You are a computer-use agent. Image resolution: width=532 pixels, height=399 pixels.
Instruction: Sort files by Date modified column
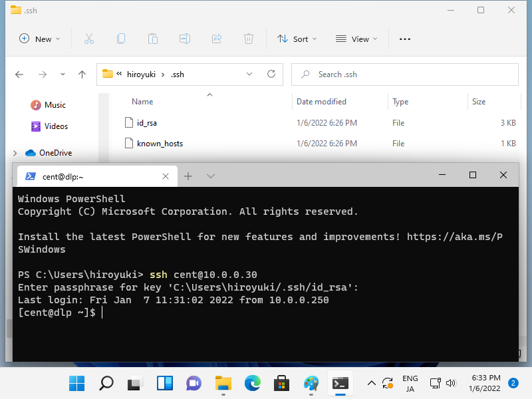[x=321, y=102]
